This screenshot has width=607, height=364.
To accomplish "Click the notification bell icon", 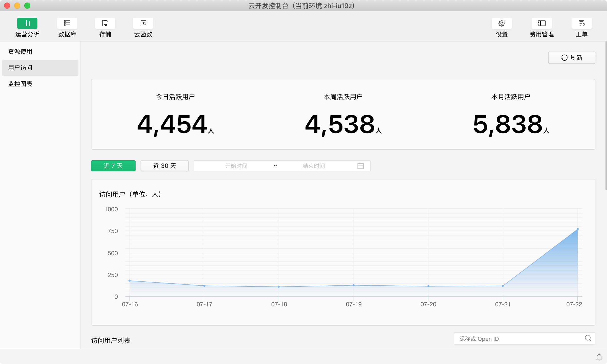I will point(599,357).
